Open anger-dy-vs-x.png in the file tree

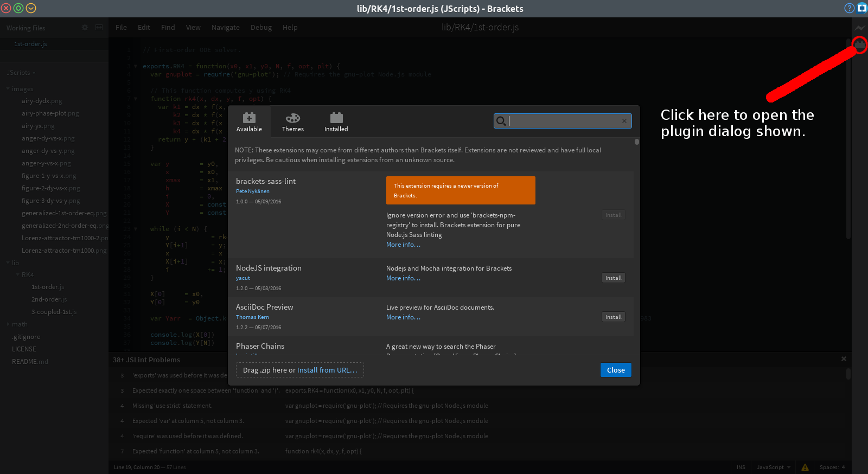48,138
